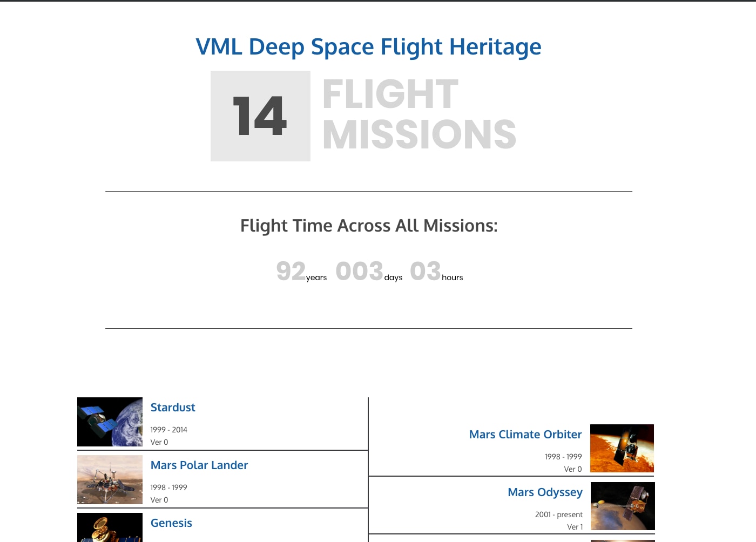The height and width of the screenshot is (542, 756).
Task: Click the Mars Climate Orbiter image
Action: 622,448
